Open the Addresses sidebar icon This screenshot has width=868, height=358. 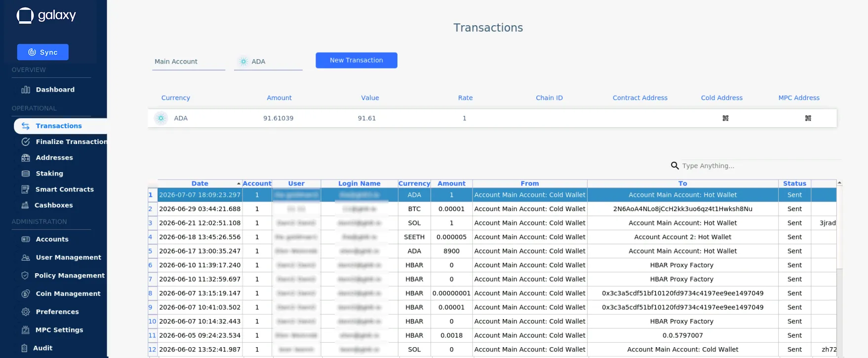(26, 158)
